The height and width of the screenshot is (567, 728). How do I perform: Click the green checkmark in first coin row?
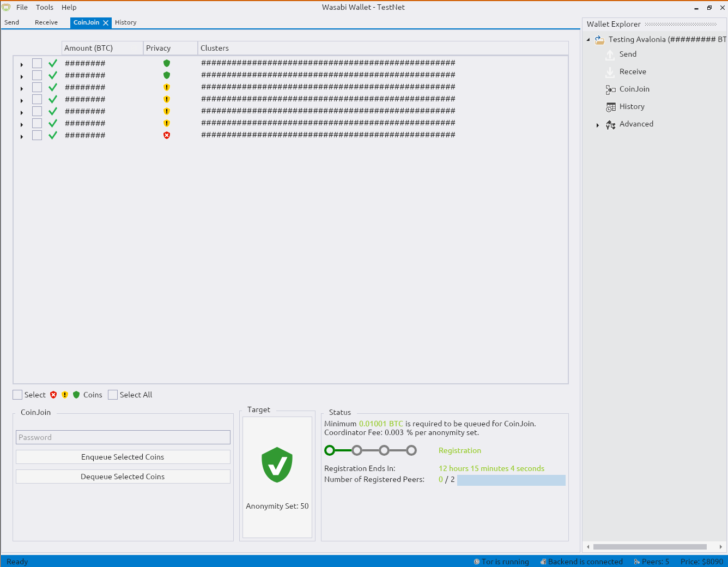pos(53,63)
